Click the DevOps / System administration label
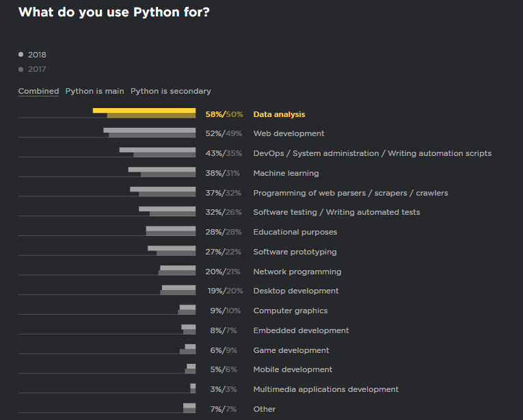The image size is (523, 420). pos(372,153)
